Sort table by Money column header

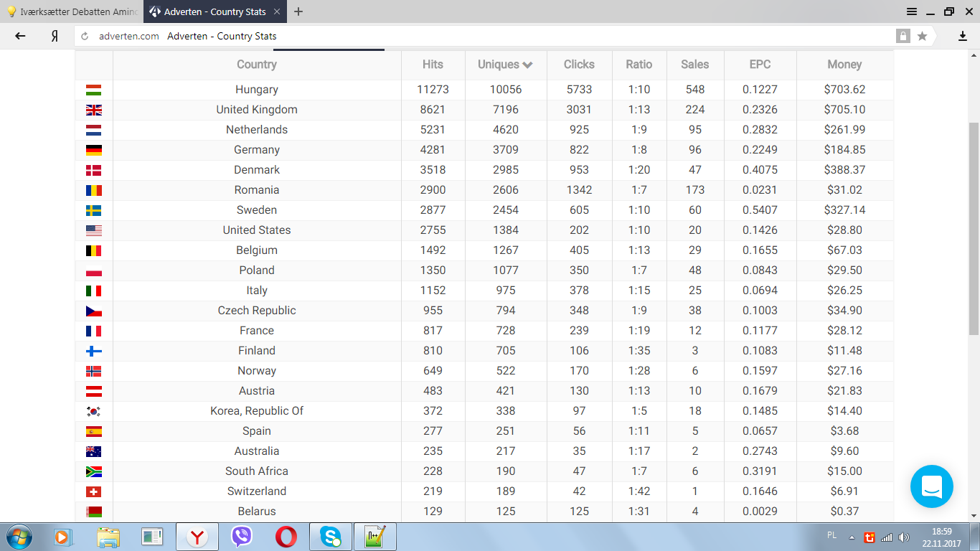[x=844, y=65]
